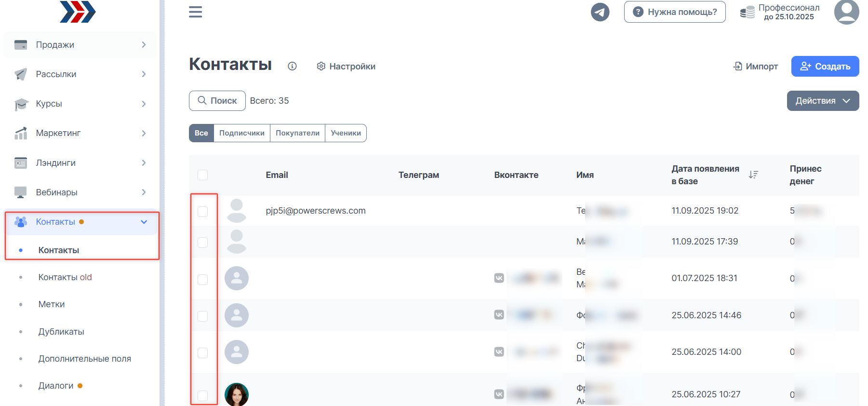This screenshot has height=406, width=868.
Task: Click the sort icon in Дата появления column
Action: point(753,175)
